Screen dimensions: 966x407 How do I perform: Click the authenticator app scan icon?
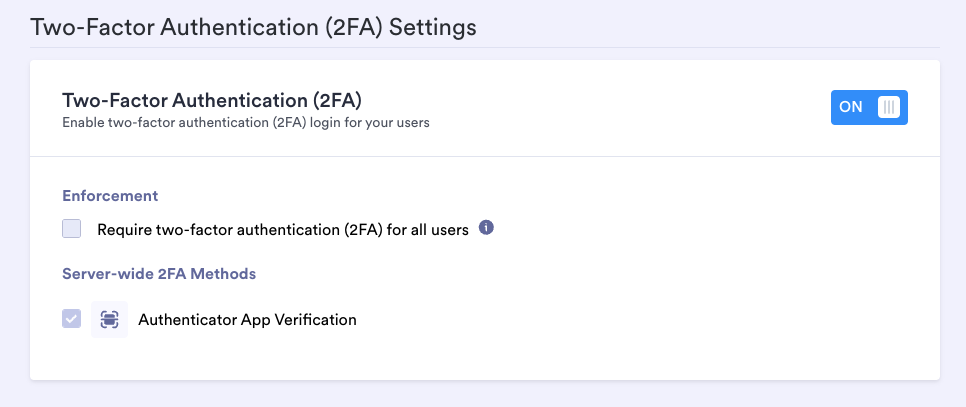109,319
